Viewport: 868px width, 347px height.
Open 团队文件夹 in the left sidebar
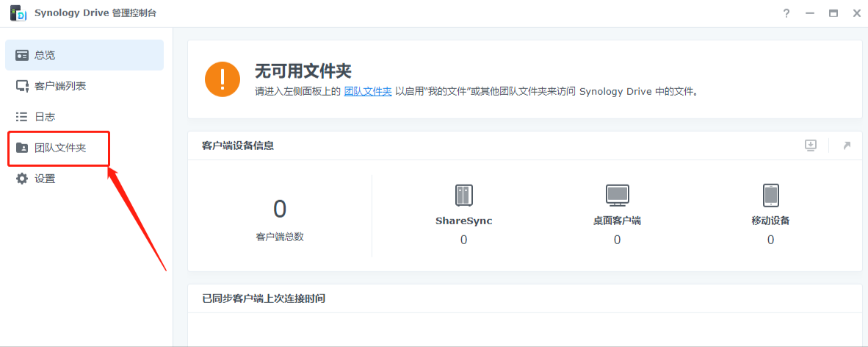[60, 148]
